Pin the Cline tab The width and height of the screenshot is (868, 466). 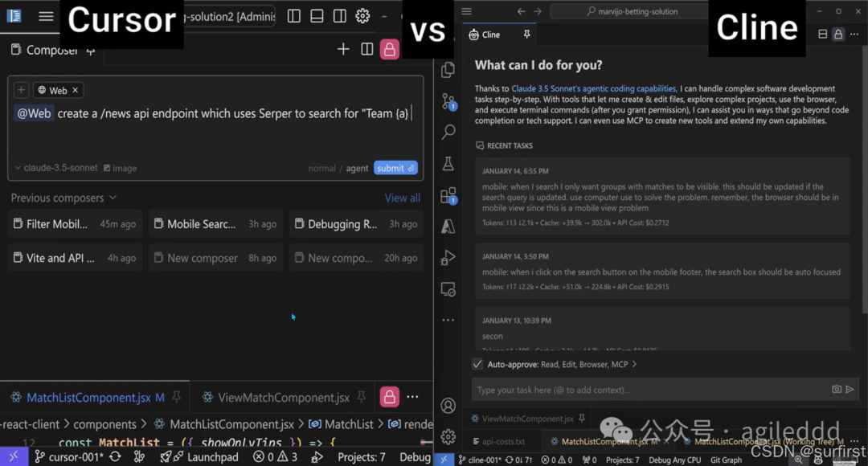point(527,35)
